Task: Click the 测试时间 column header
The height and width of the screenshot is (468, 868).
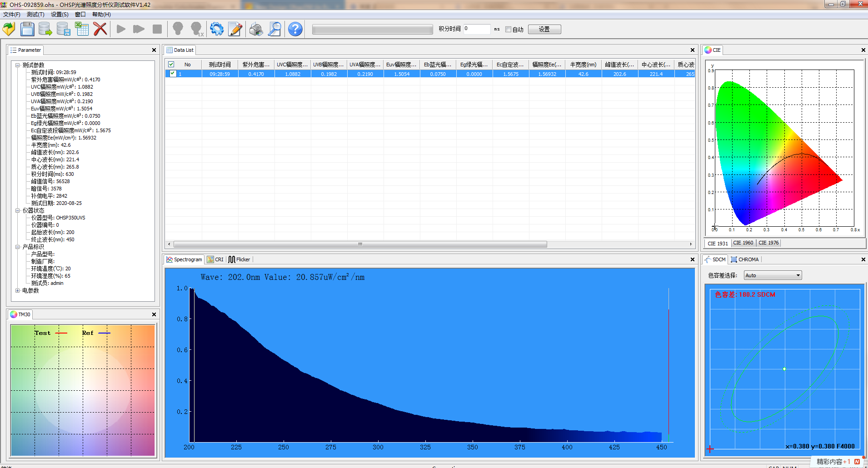Action: click(220, 65)
